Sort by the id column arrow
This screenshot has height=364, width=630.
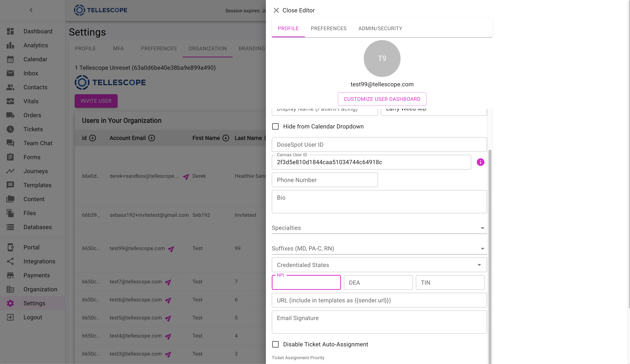[x=93, y=138]
